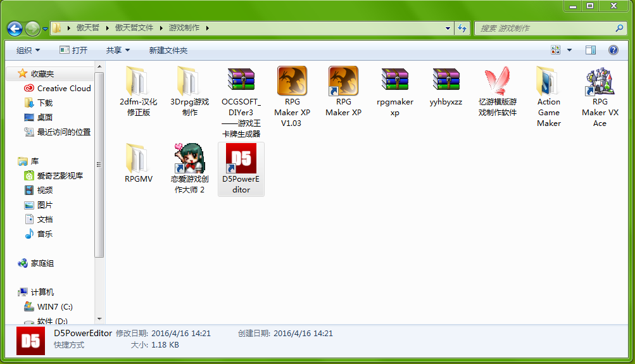The height and width of the screenshot is (364, 635).
Task: Select the RPG Maker XP shortcut icon
Action: coord(343,80)
